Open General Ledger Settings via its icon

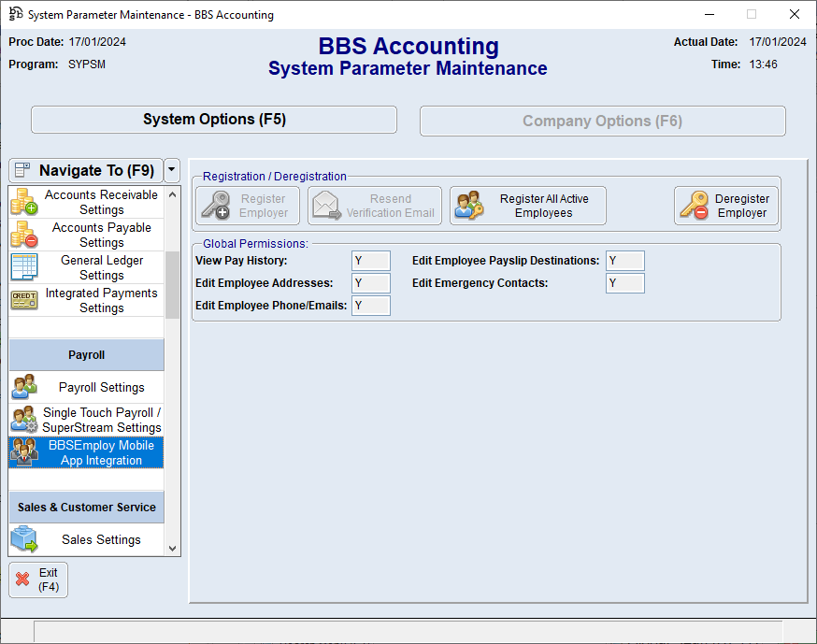pyautogui.click(x=23, y=267)
